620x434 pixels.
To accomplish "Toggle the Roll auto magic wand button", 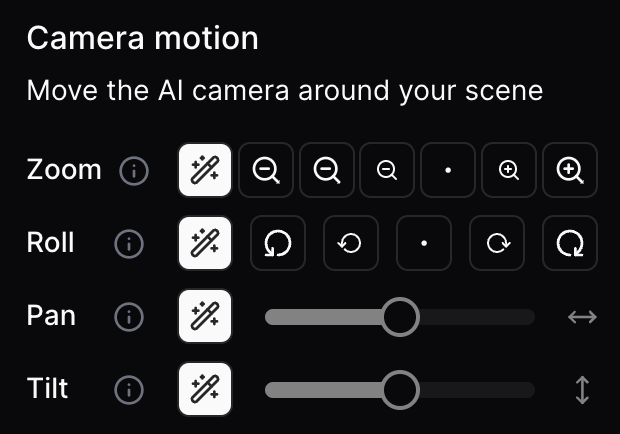I will point(205,243).
